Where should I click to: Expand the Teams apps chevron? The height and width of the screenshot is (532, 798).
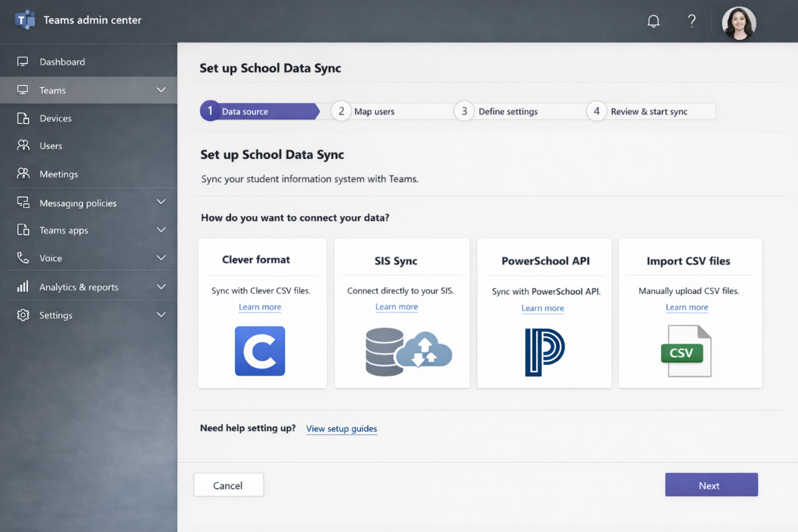tap(161, 230)
